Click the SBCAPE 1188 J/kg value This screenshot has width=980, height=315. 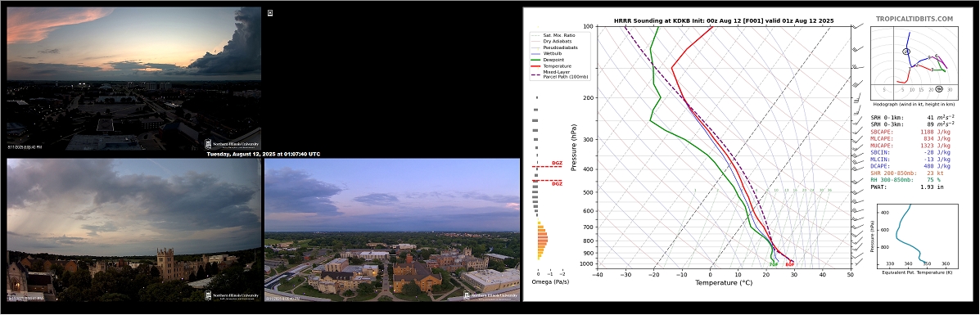[910, 133]
